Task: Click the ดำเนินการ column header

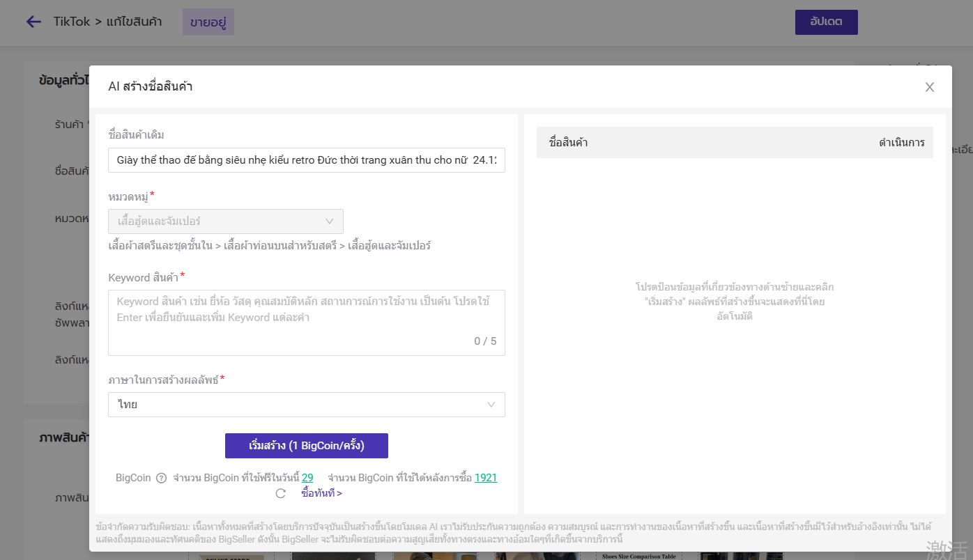Action: 901,143
